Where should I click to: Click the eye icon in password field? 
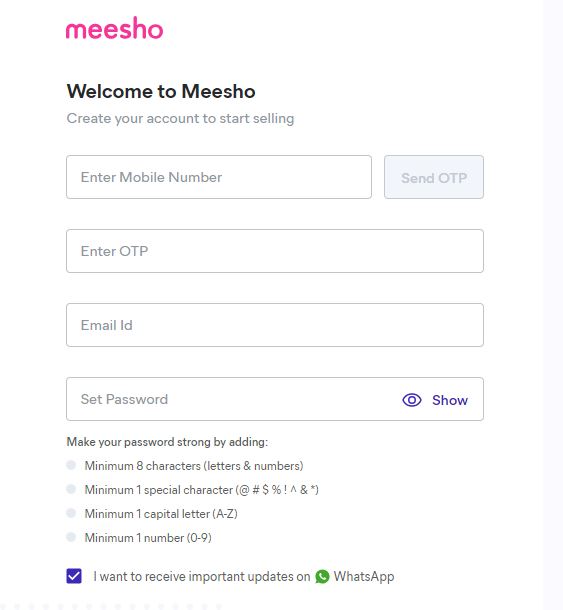pos(412,400)
